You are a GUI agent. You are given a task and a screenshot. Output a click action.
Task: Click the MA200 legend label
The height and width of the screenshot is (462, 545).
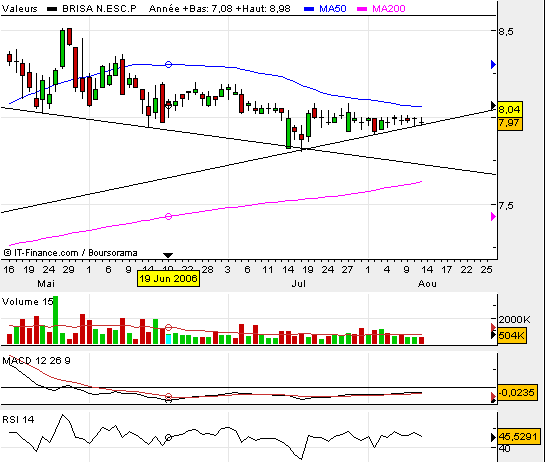click(x=389, y=8)
